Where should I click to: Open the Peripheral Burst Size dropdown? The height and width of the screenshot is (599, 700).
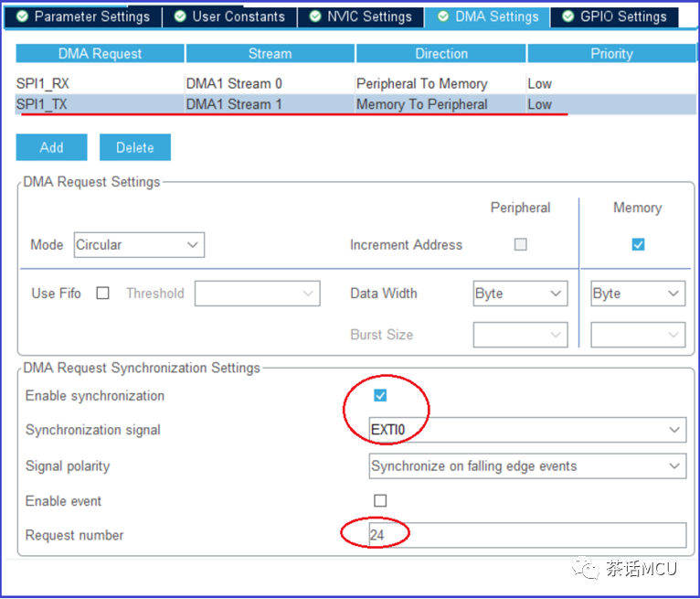521,335
